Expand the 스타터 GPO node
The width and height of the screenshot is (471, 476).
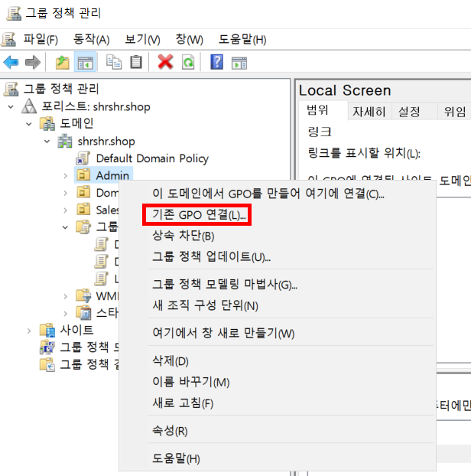point(65,313)
